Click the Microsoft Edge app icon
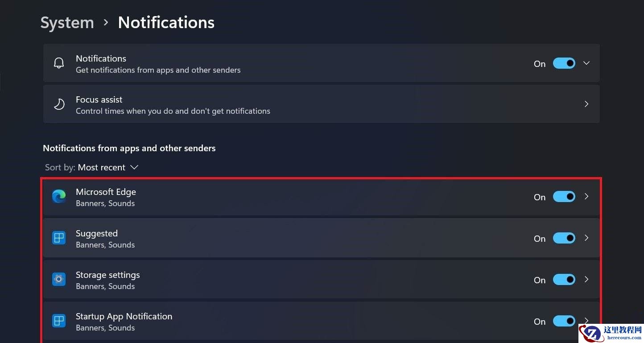 pos(59,197)
